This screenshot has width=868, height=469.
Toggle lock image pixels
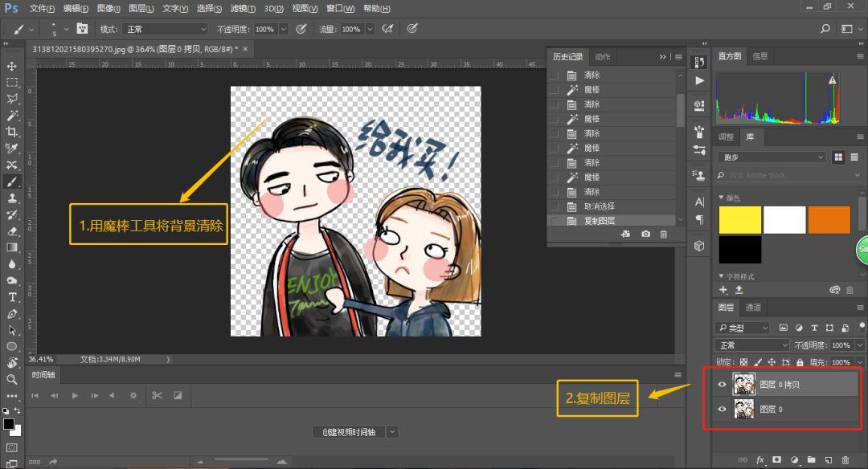click(x=757, y=362)
